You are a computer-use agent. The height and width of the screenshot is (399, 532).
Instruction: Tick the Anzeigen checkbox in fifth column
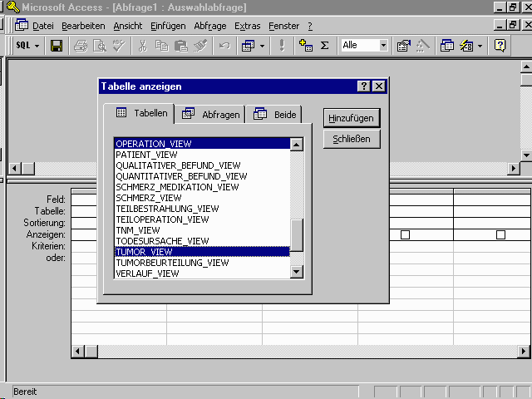coord(500,235)
